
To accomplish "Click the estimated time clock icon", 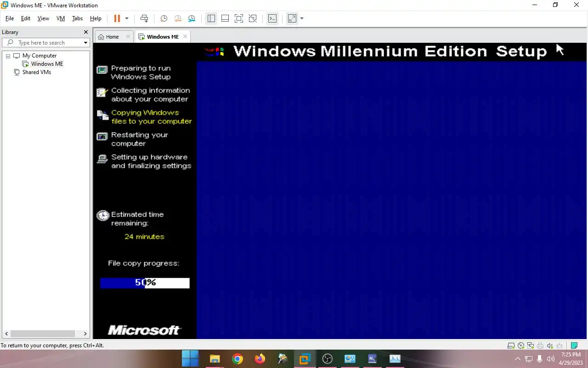I will point(102,215).
